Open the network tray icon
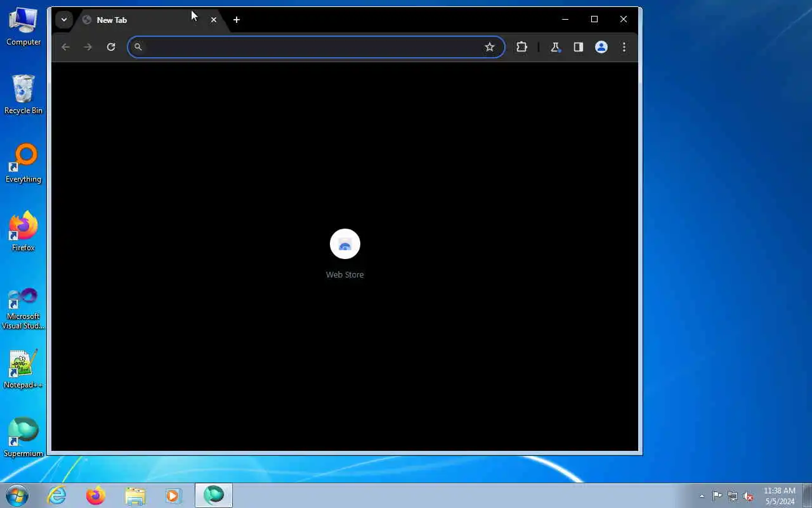 733,496
